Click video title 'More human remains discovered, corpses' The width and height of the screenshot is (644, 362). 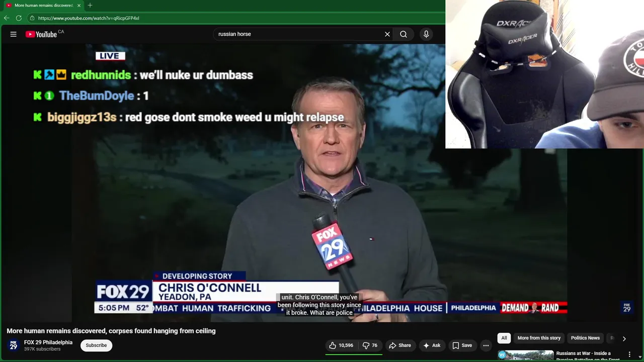point(111,331)
